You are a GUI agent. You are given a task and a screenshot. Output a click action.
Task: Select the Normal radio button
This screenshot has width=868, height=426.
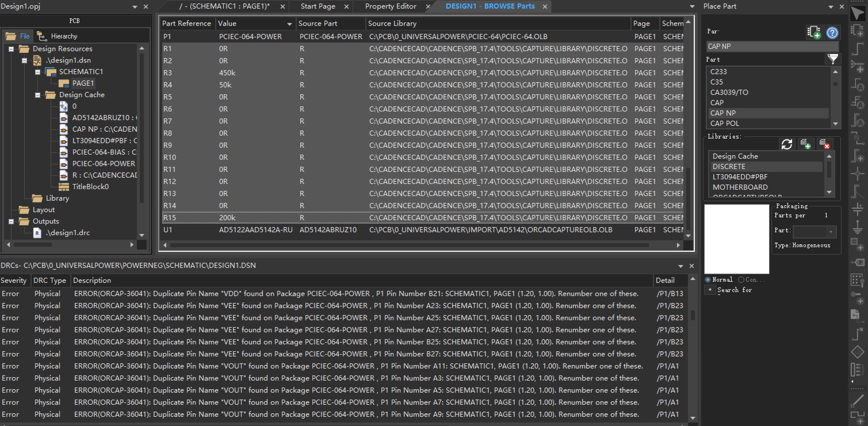(x=708, y=279)
